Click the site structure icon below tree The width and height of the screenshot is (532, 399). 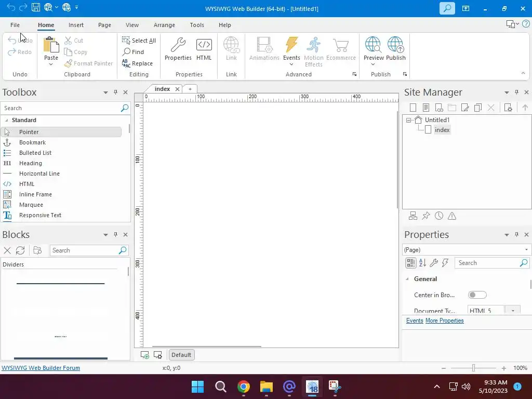(x=413, y=216)
